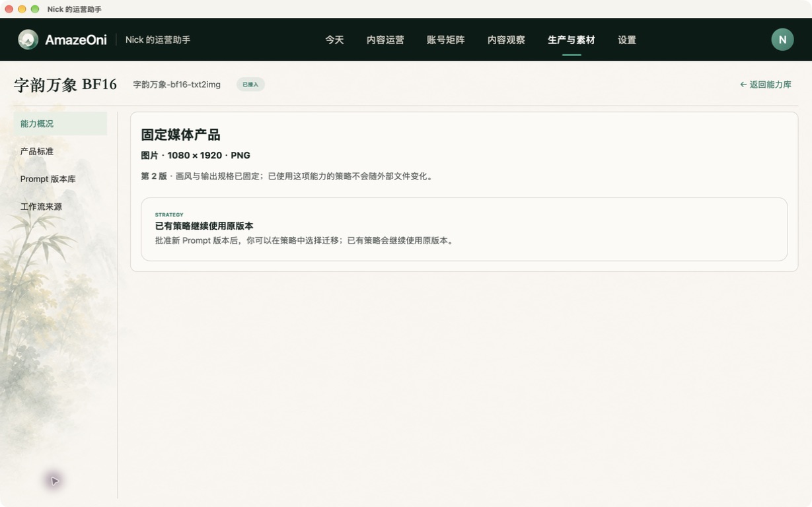Click the window title Nick 的运营助手
This screenshot has height=507, width=812.
click(x=75, y=9)
